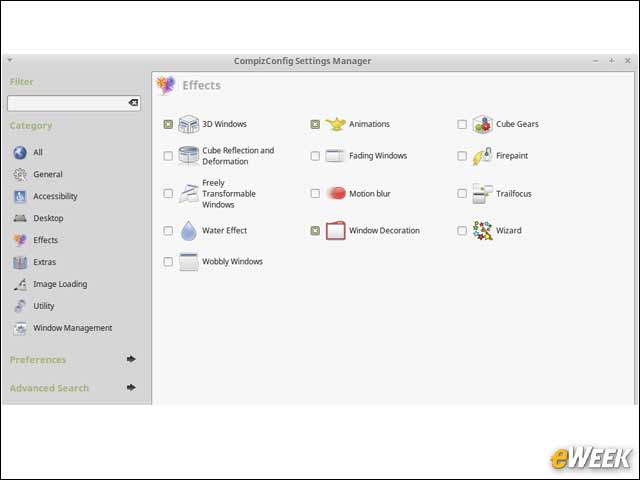
Task: Enable the Water Effect checkbox
Action: [168, 231]
